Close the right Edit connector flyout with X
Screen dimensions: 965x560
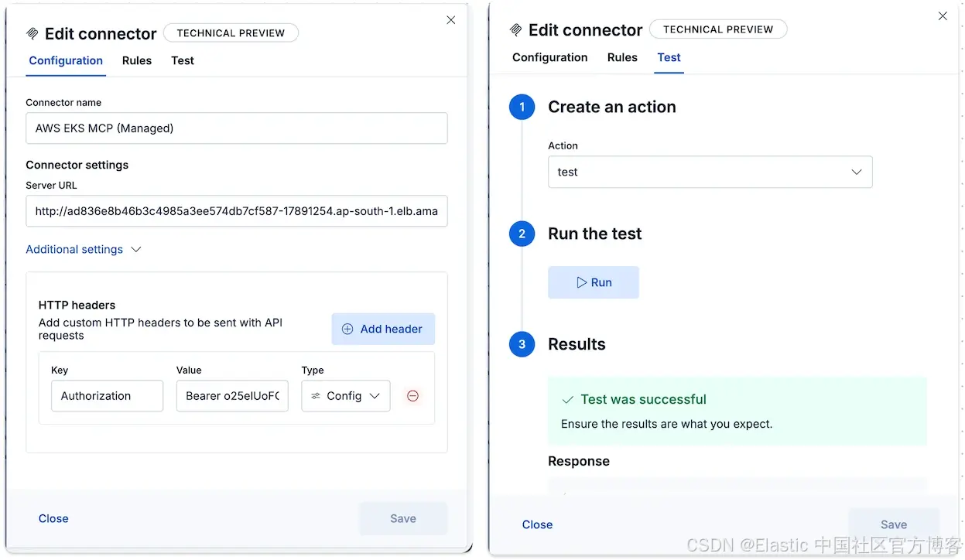click(943, 16)
